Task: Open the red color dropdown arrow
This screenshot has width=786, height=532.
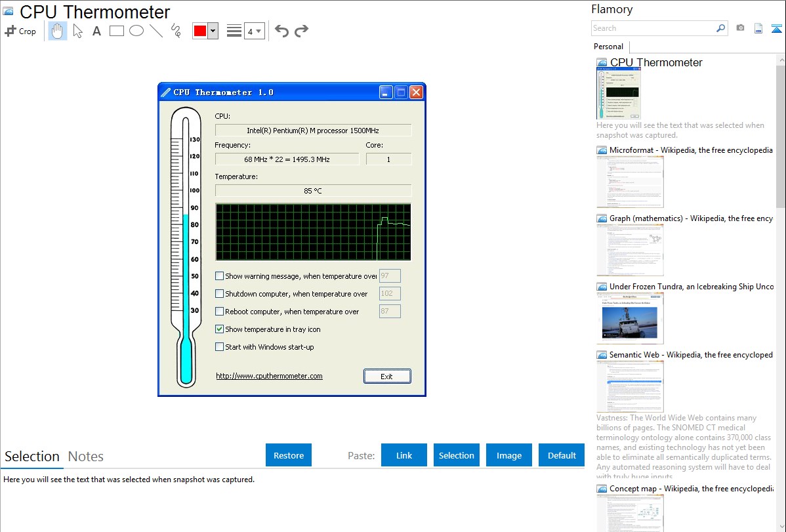Action: 213,31
